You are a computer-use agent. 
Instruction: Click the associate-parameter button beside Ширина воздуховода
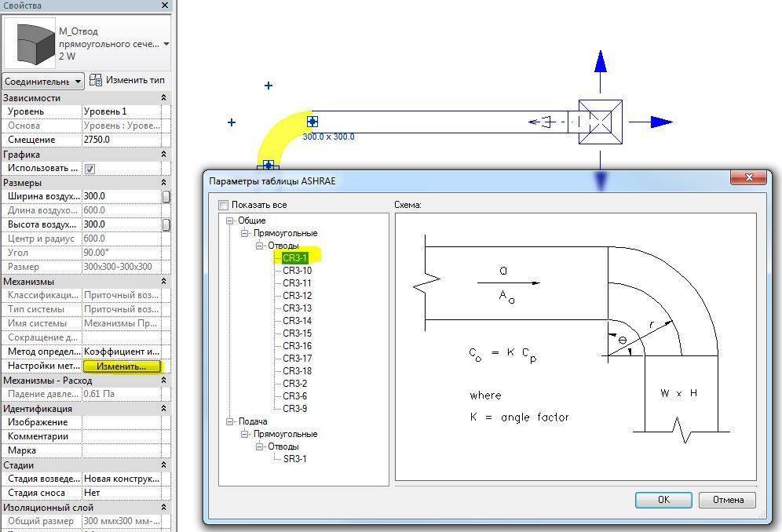(166, 196)
